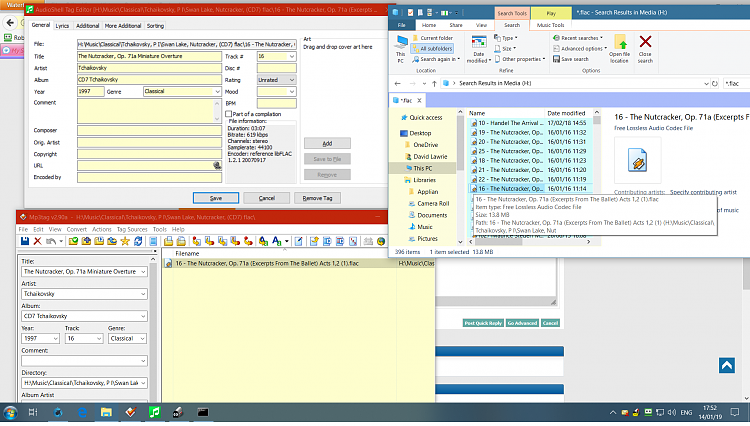
Task: Click the FLAC file thumbnail in Explorer details pane
Action: click(638, 160)
